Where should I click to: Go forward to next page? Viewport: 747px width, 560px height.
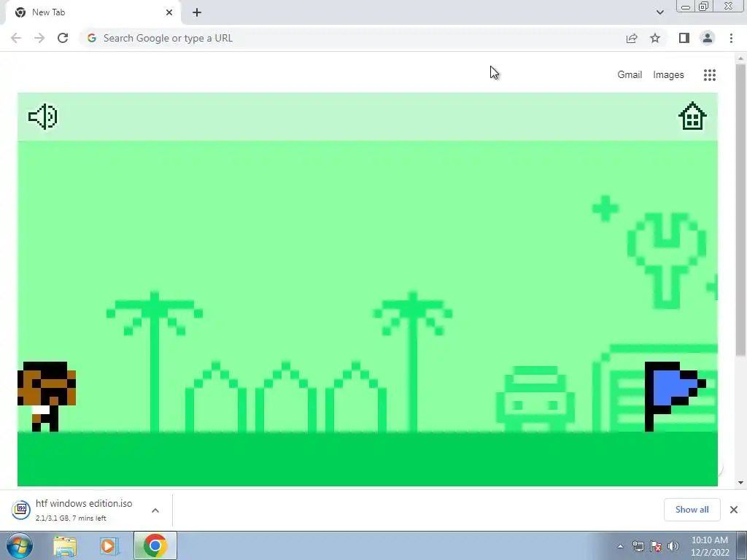pyautogui.click(x=39, y=38)
